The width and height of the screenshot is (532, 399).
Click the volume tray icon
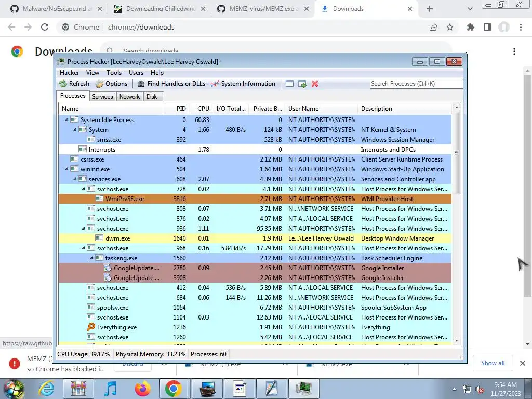480,390
